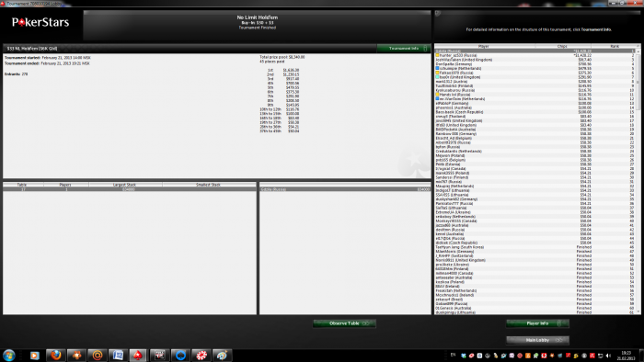Open the PokerStars red spade taskbar icon
The image size is (644, 362).
pos(138,355)
